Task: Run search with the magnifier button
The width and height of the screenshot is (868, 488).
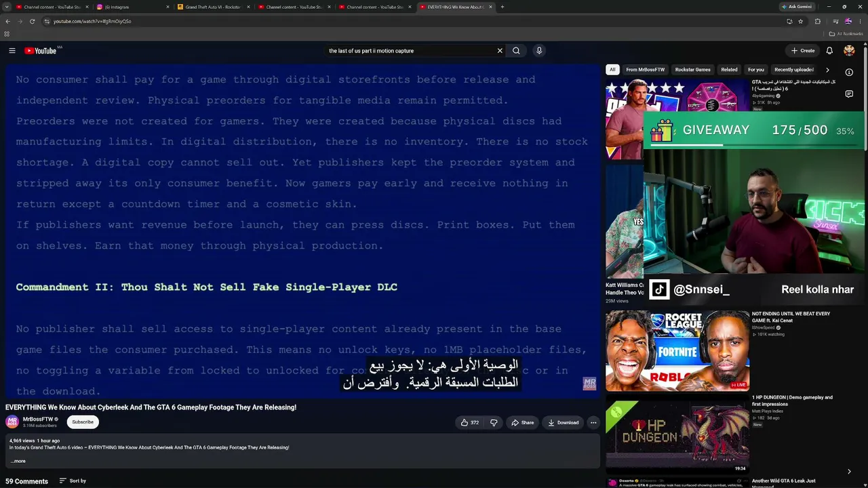Action: click(x=516, y=51)
